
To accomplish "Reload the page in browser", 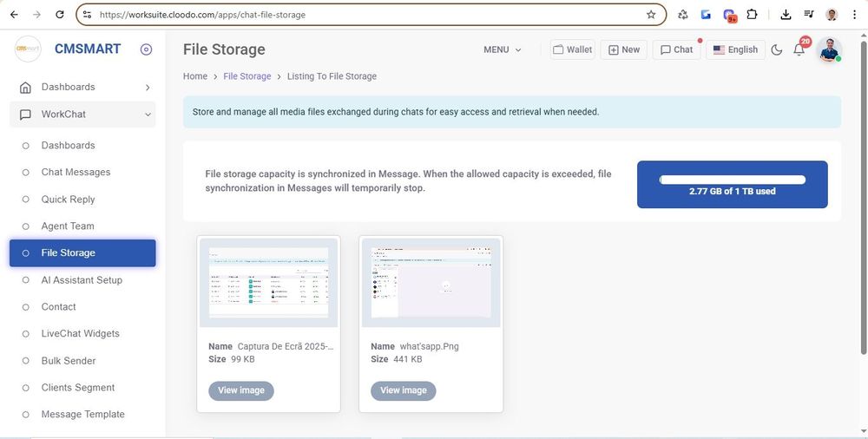I will point(59,15).
